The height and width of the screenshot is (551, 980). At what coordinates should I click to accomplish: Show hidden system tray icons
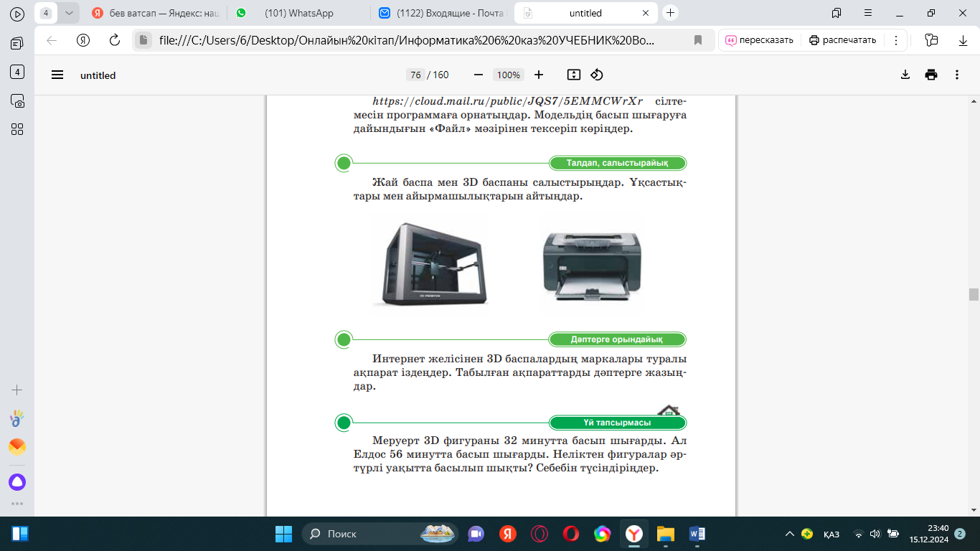point(790,534)
